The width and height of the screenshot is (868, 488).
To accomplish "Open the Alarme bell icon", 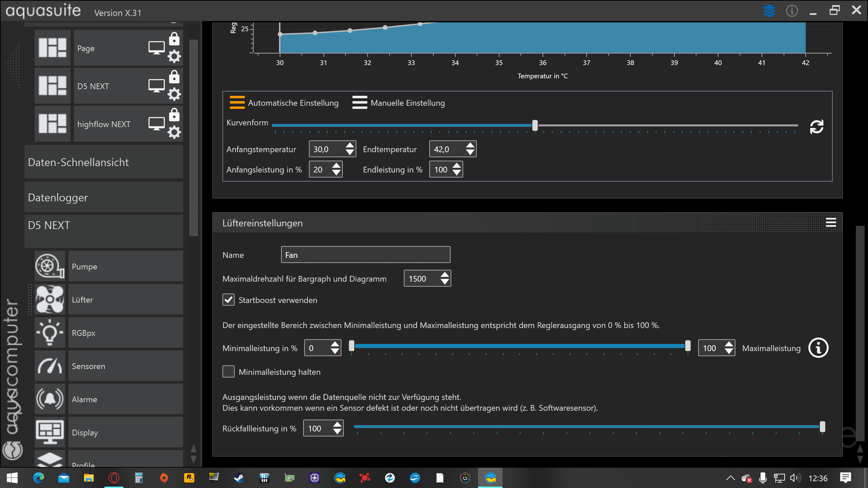I will 50,399.
